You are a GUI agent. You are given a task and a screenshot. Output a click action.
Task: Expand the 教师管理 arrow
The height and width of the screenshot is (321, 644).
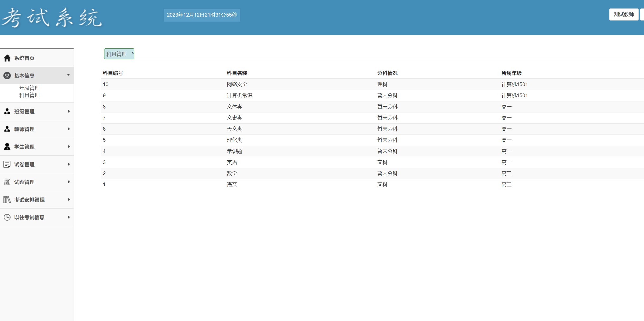pos(69,129)
